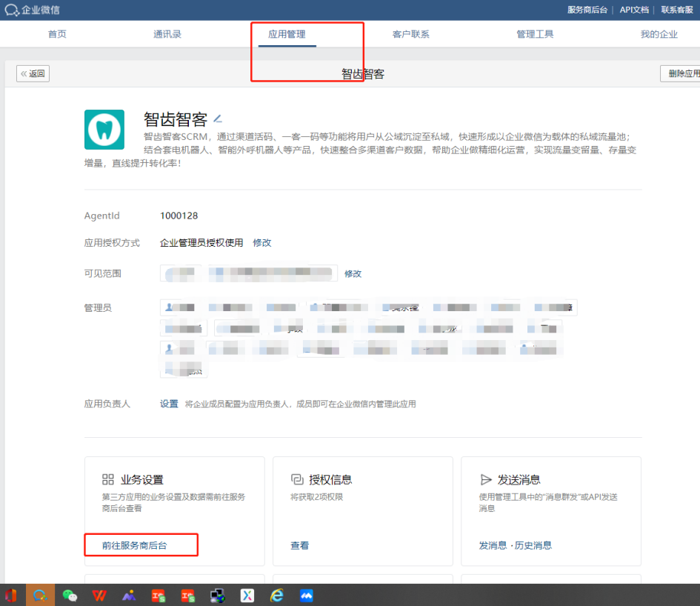Switch to the 通讯录 tab
This screenshot has height=606, width=700.
pos(167,34)
